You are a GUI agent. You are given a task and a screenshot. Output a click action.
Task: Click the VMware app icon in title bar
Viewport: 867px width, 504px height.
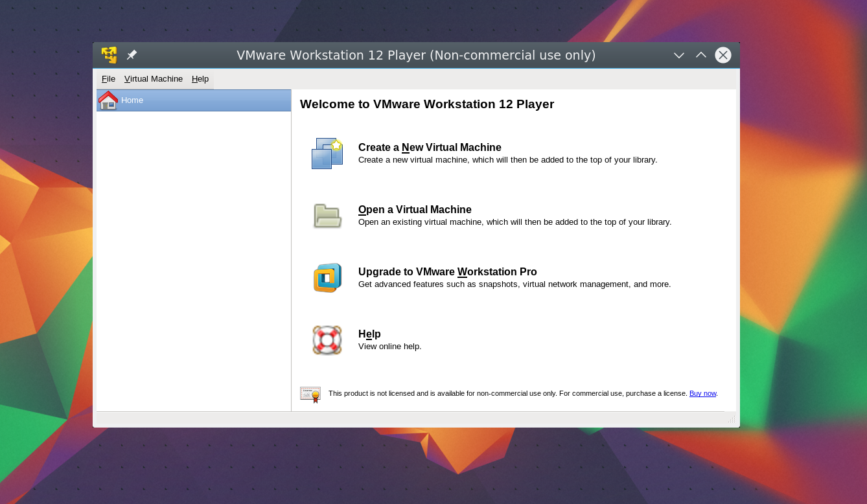(109, 55)
